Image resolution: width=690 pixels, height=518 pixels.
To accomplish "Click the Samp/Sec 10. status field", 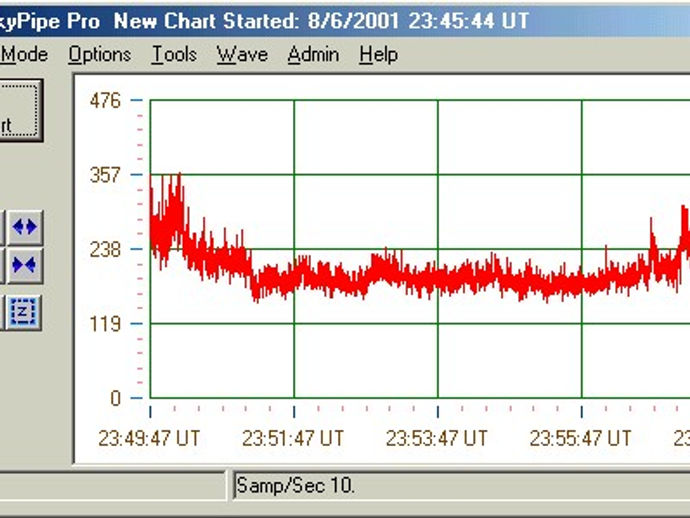I will pos(462,486).
